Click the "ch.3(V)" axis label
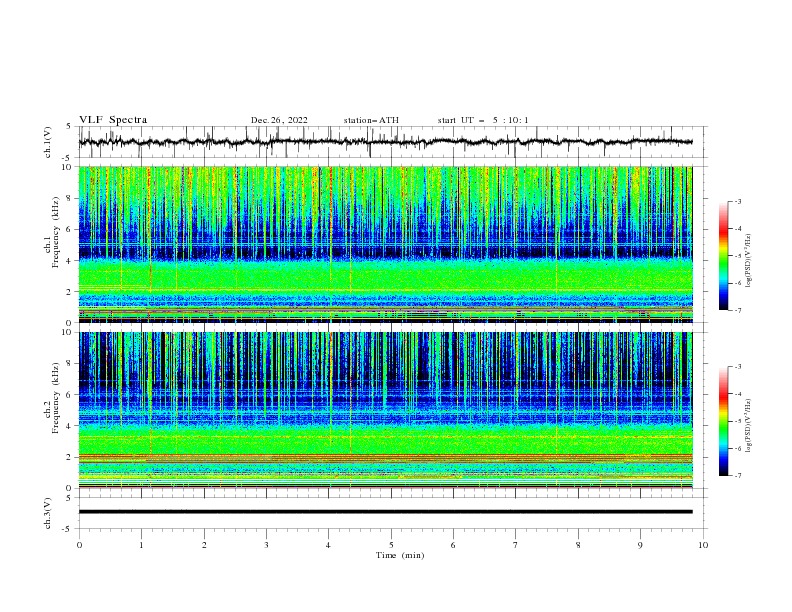Image resolution: width=792 pixels, height=612 pixels. [x=48, y=513]
